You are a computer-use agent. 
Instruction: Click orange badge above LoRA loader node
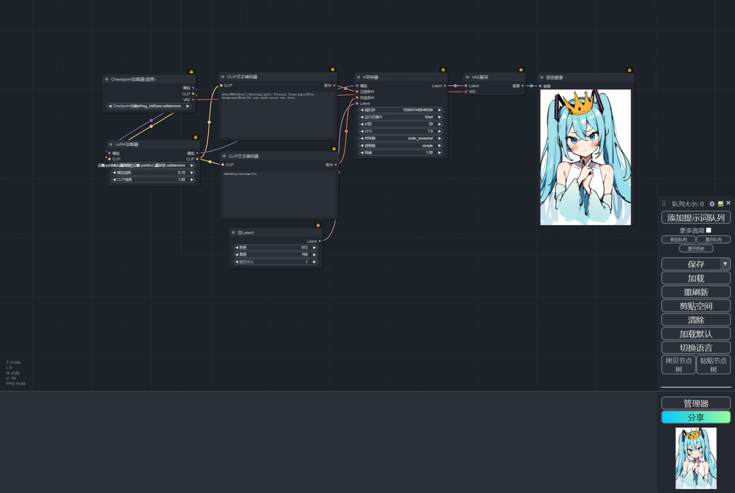tap(195, 137)
